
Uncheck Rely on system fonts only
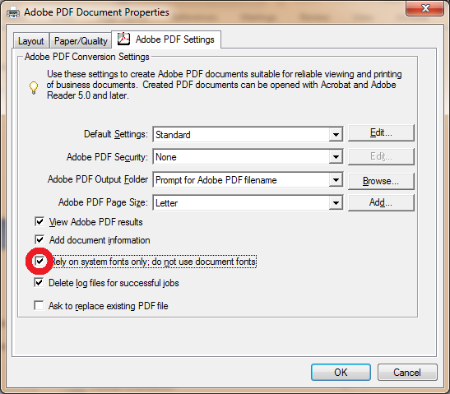tap(39, 261)
